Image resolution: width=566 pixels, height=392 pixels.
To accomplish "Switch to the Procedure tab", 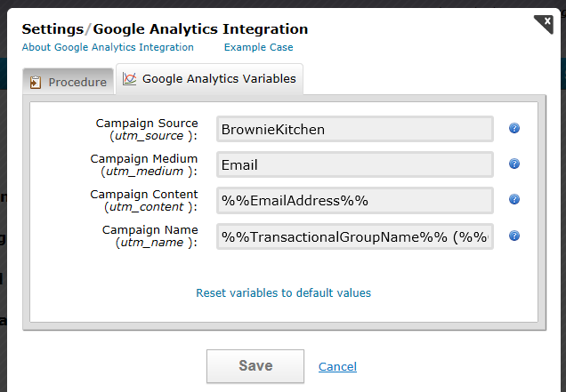I will click(69, 82).
